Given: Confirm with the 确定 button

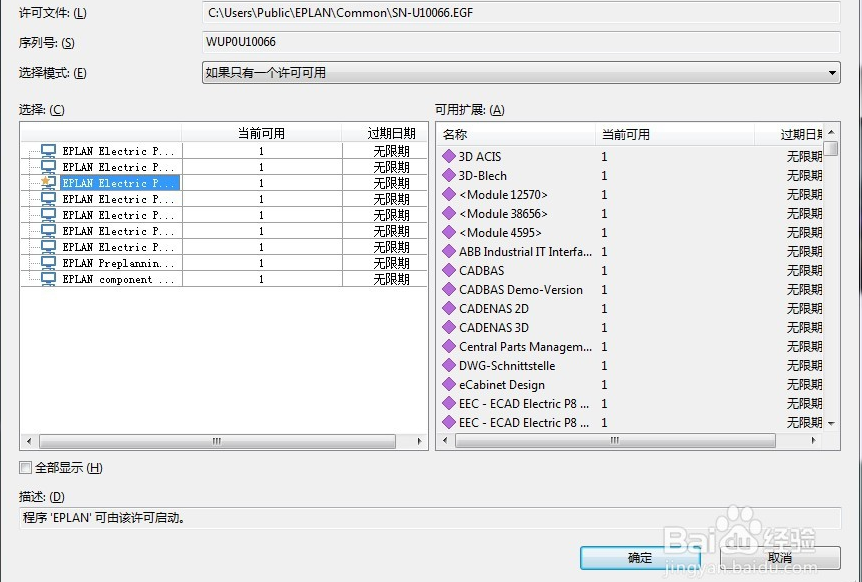Looking at the screenshot, I should pos(640,558).
